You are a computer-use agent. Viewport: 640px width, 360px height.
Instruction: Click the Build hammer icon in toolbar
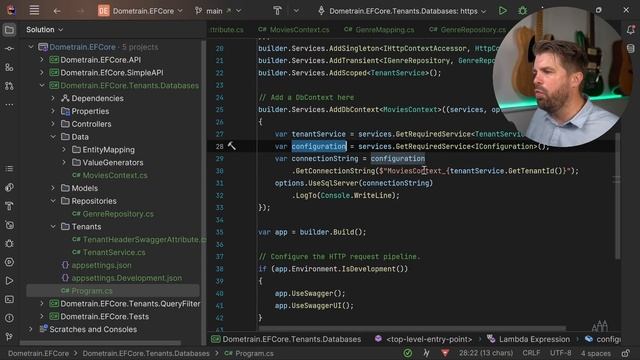coord(277,11)
